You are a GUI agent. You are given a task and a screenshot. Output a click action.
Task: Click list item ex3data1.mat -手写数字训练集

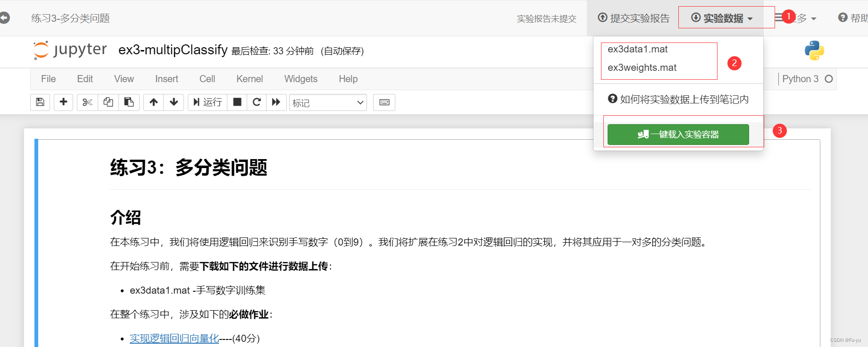click(x=198, y=290)
